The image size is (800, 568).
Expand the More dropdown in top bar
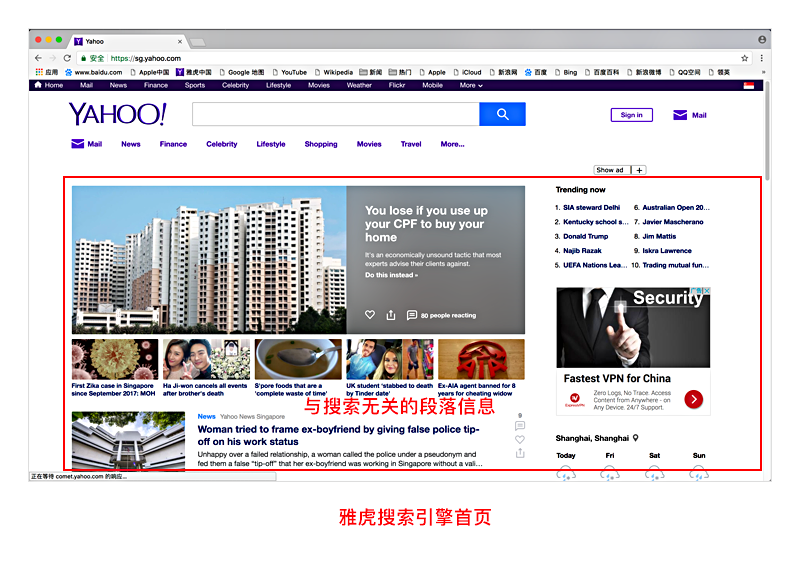[x=471, y=85]
